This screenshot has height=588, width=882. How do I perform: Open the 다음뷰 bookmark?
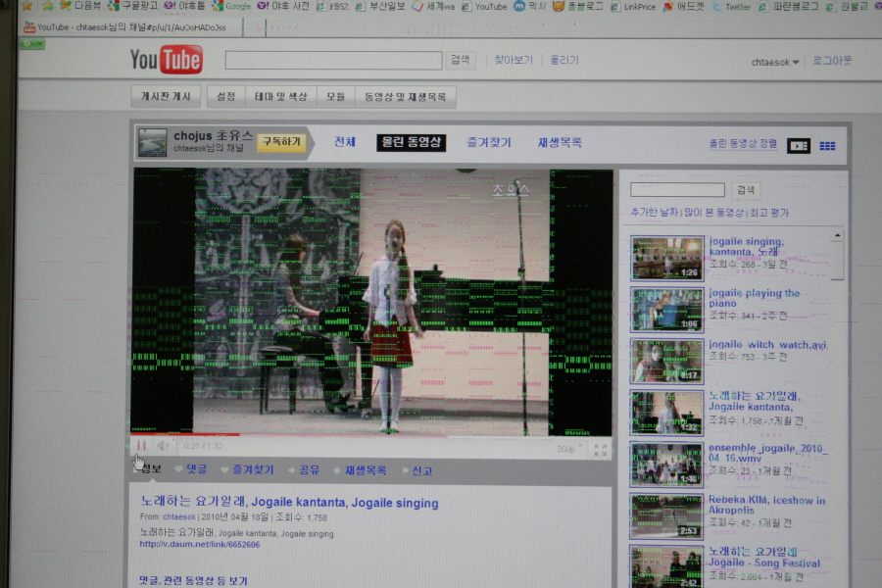[81, 6]
